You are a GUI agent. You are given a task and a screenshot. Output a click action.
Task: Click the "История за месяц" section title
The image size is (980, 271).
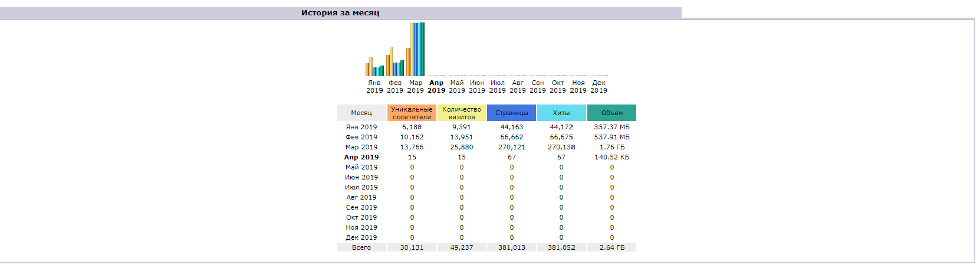pyautogui.click(x=340, y=12)
